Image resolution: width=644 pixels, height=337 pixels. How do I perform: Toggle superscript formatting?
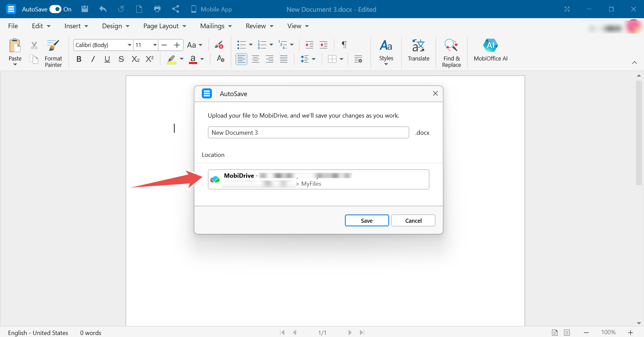[x=150, y=59]
